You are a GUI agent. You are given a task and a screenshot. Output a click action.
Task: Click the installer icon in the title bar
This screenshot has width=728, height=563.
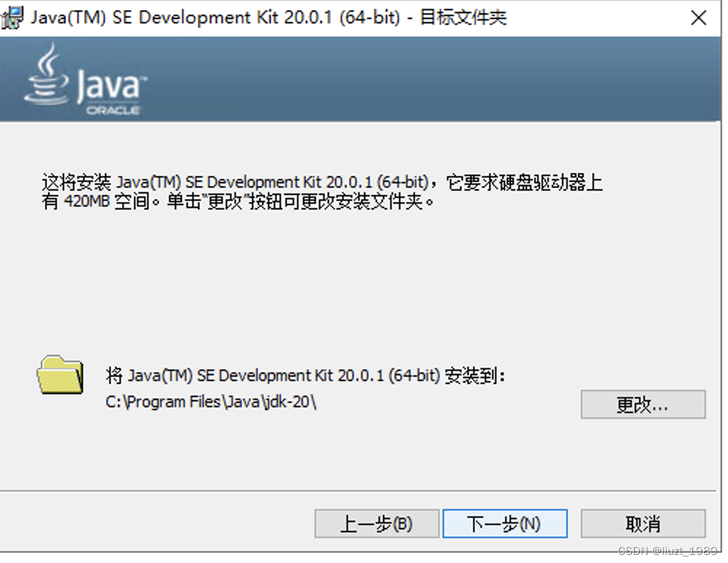tap(12, 17)
